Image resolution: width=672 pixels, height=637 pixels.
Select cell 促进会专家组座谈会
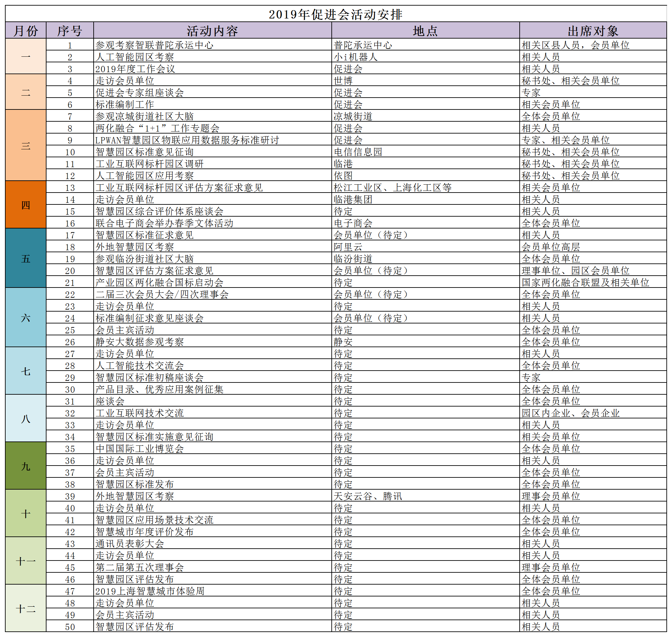[x=213, y=92]
